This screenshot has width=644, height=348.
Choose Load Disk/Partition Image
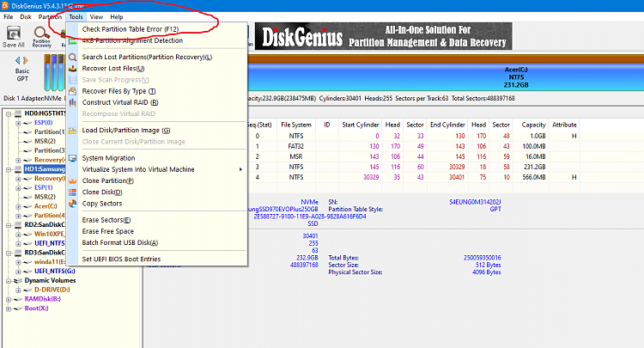point(126,131)
